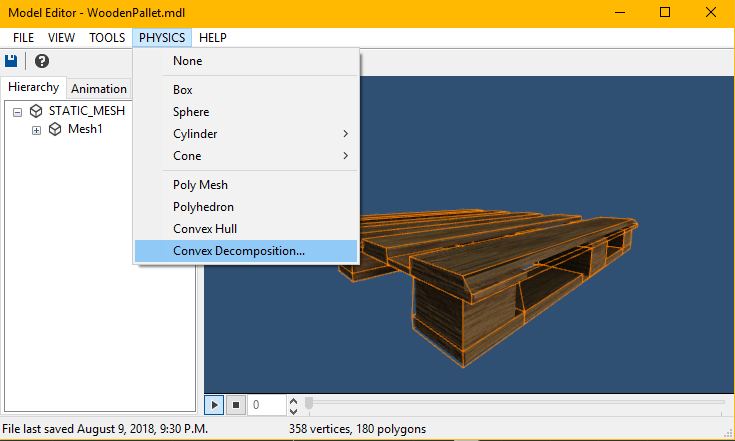Viewport: 735px width, 441px height.
Task: Click the Save disk icon in toolbar
Action: pyautogui.click(x=11, y=61)
